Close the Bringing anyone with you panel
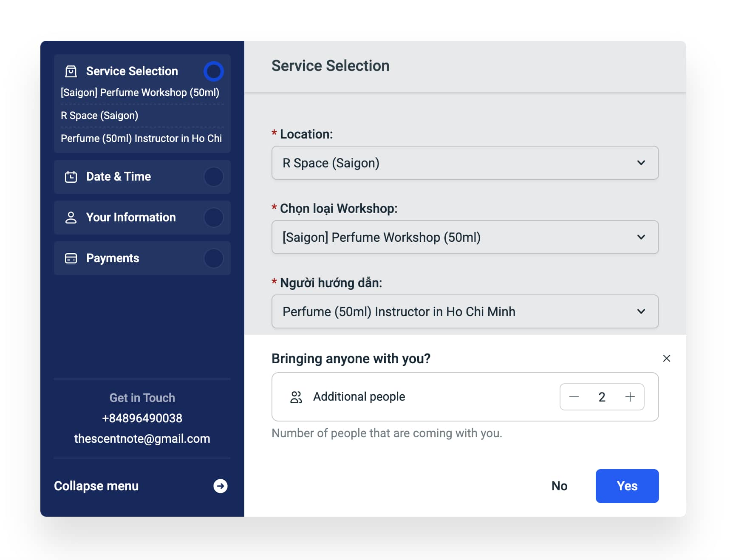This screenshot has height=560, width=730. 666,359
